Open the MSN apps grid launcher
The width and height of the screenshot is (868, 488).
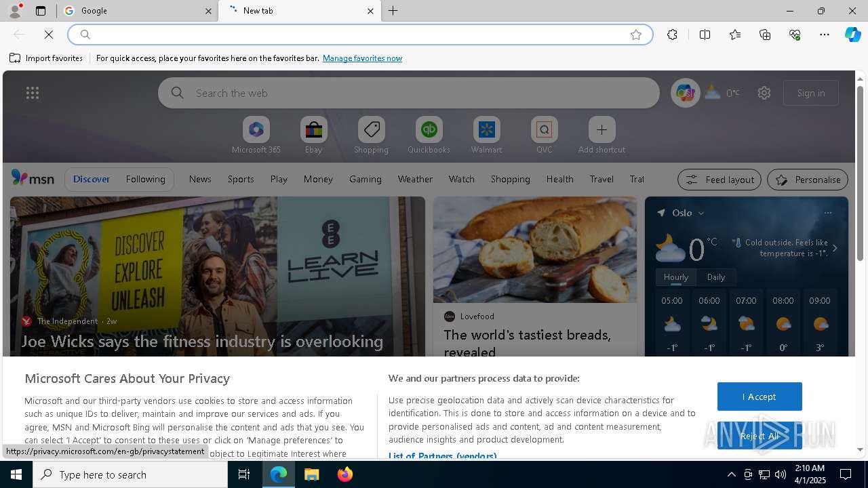[33, 93]
